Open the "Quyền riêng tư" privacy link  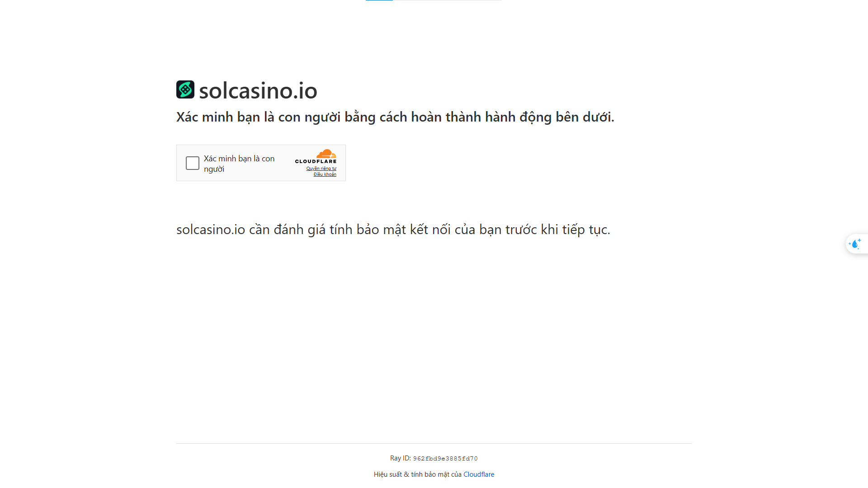pyautogui.click(x=321, y=169)
